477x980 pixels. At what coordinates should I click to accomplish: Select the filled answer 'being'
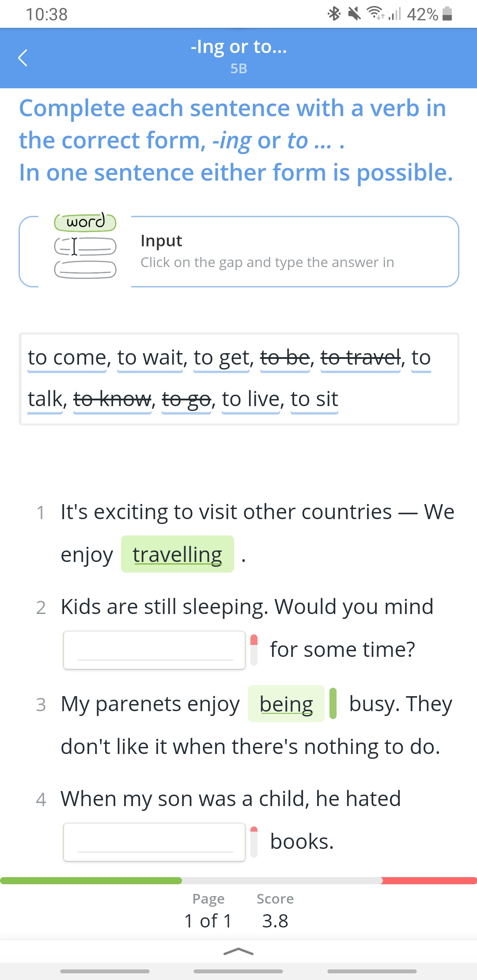[x=286, y=704]
